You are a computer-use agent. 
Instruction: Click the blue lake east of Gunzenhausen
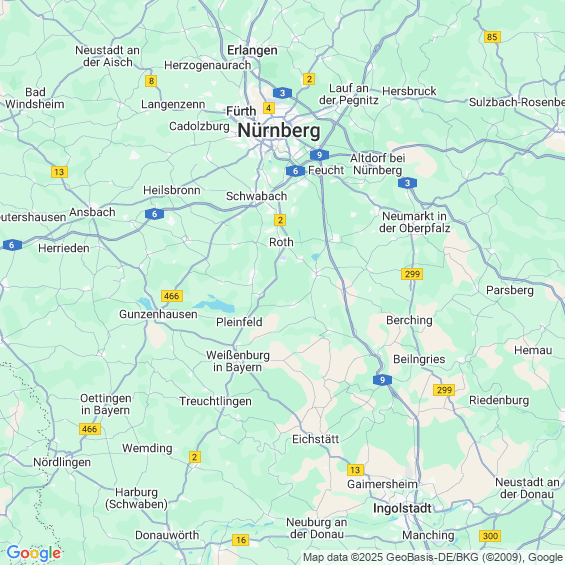[218, 304]
